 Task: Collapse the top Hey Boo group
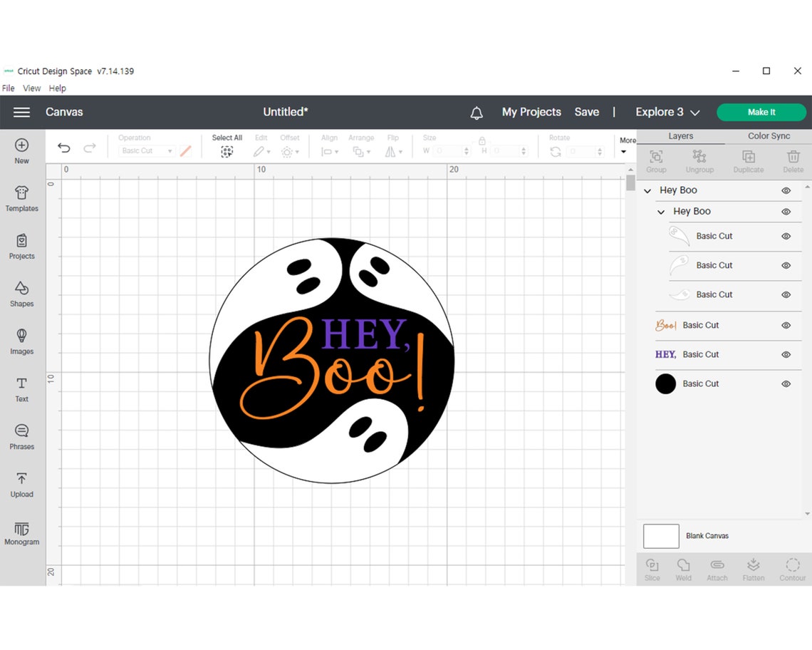(x=647, y=190)
